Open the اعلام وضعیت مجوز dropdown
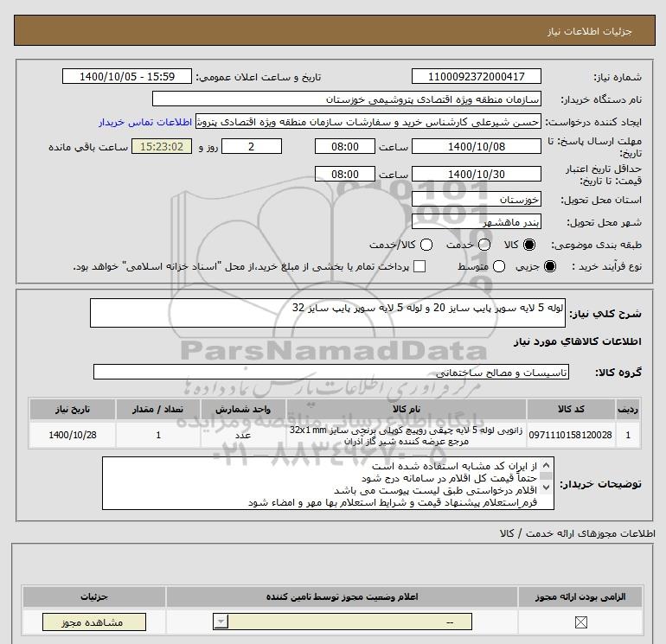The height and width of the screenshot is (644, 666). coord(343,622)
